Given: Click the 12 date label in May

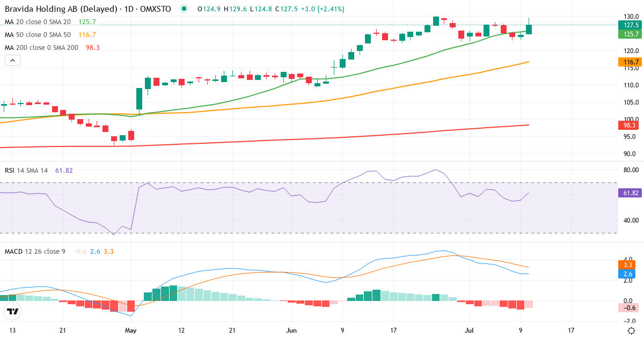Looking at the screenshot, I should click(181, 330).
